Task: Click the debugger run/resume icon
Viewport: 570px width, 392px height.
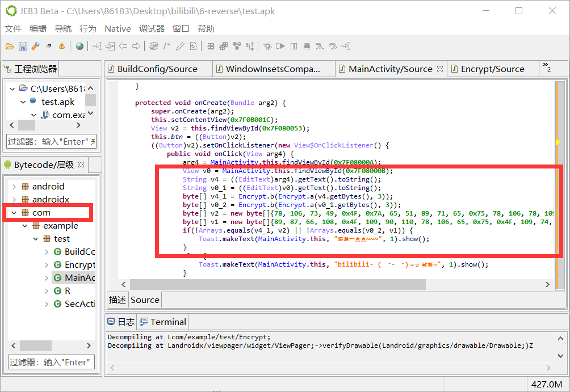Action: coord(280,46)
